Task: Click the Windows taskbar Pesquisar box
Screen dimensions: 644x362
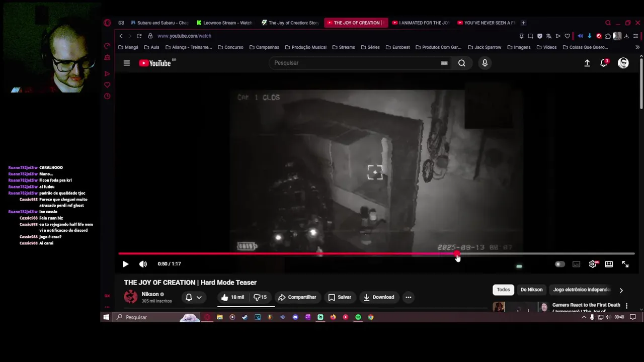Action: click(x=156, y=317)
